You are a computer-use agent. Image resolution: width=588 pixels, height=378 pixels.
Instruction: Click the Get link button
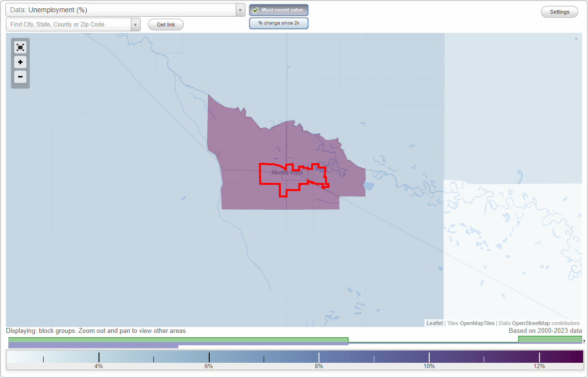coord(165,24)
